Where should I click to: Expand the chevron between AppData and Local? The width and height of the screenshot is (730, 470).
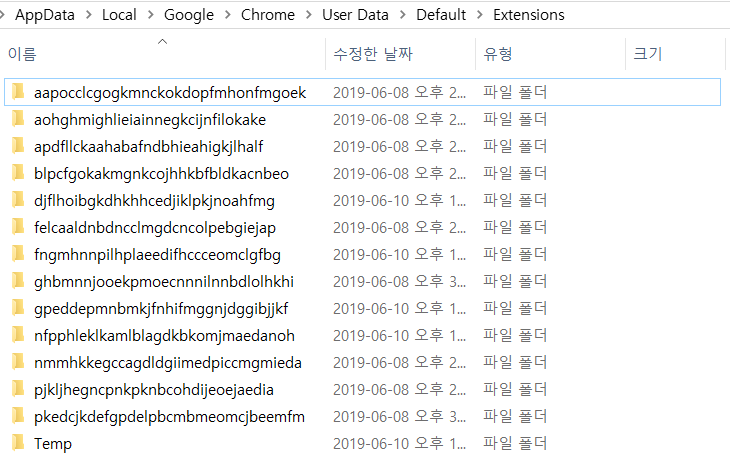pyautogui.click(x=88, y=15)
